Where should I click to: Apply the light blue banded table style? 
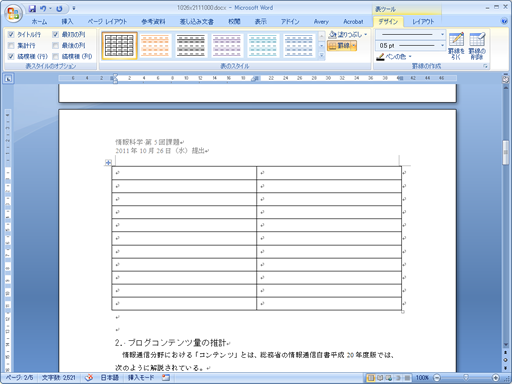pos(299,46)
